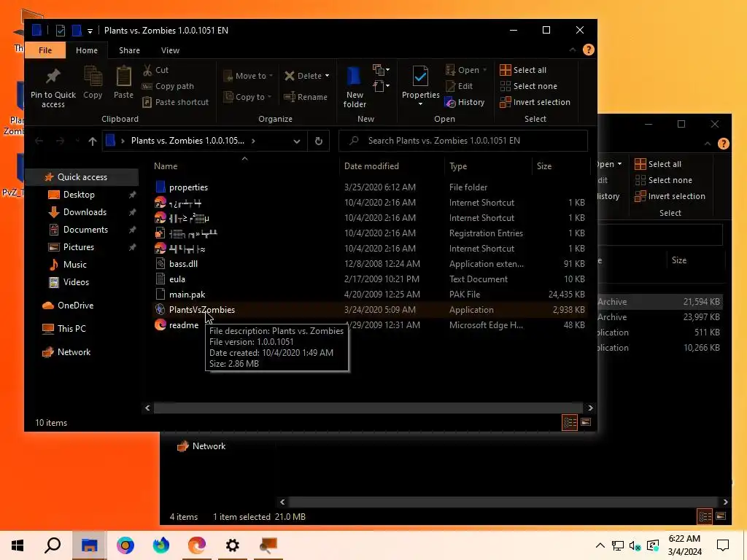This screenshot has height=560, width=747.
Task: Open Microsoft Edge from taskbar
Action: 197,545
